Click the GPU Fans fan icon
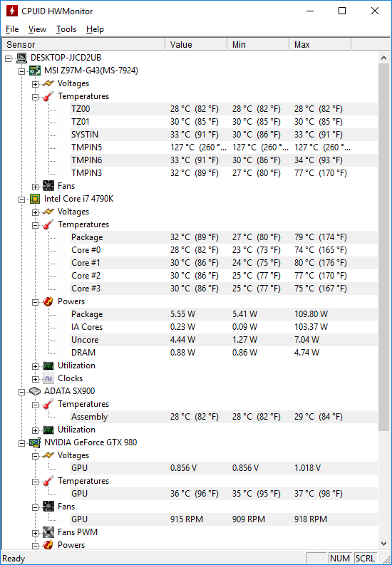 click(x=48, y=507)
